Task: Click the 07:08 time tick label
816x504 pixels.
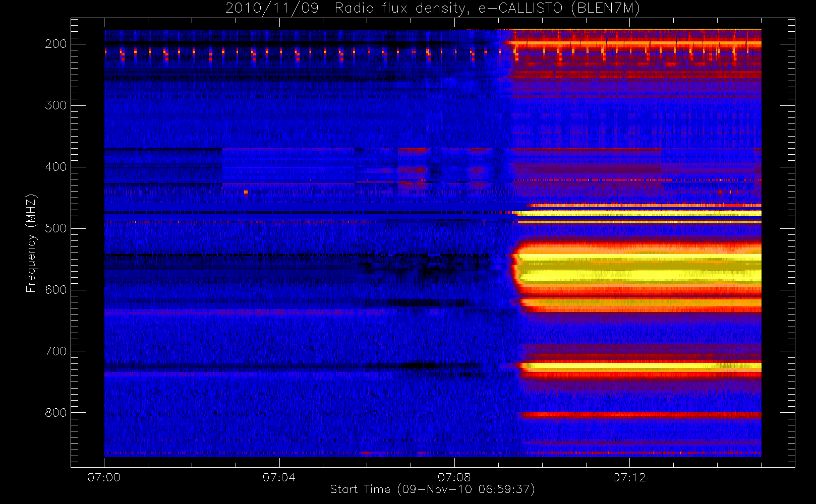Action: [454, 478]
